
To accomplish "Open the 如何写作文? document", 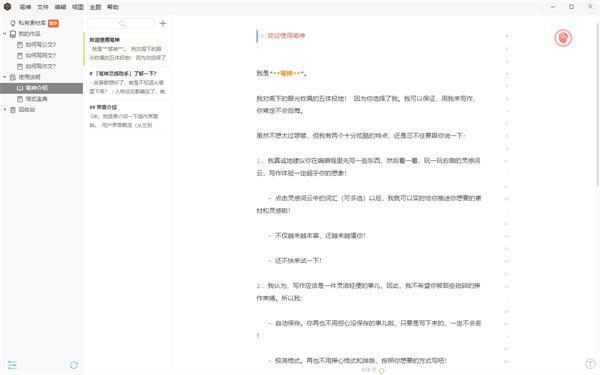I will tap(41, 66).
